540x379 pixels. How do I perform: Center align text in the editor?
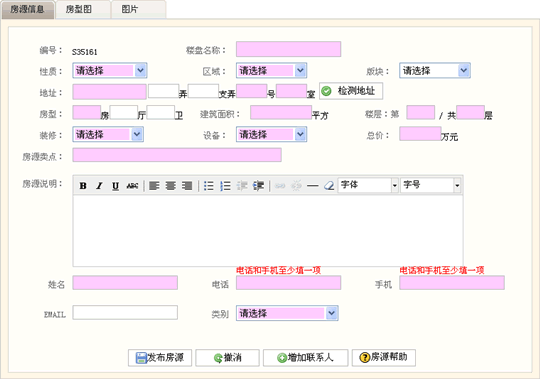click(x=170, y=186)
